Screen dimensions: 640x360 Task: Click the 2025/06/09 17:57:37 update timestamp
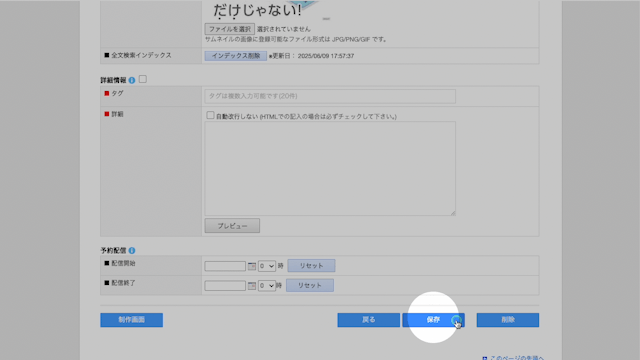click(x=326, y=56)
